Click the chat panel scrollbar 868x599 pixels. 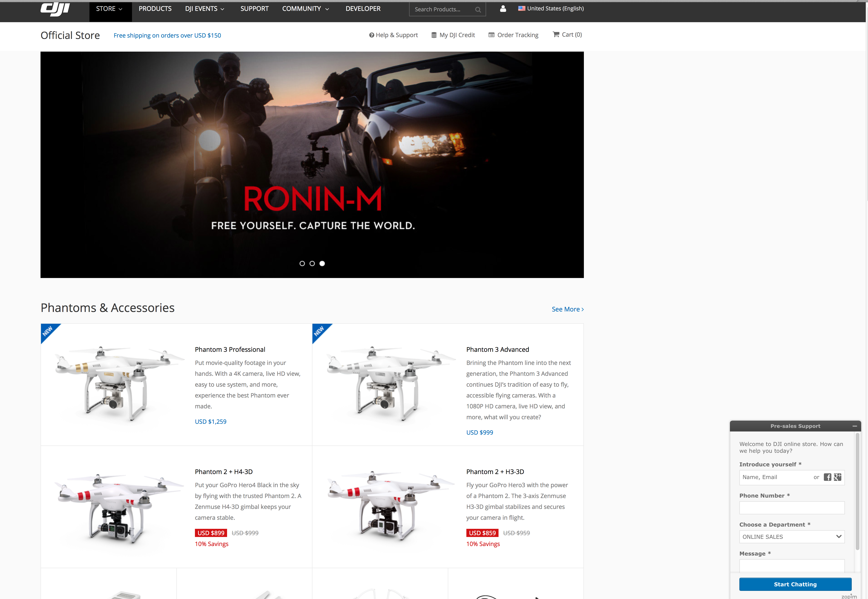[857, 492]
